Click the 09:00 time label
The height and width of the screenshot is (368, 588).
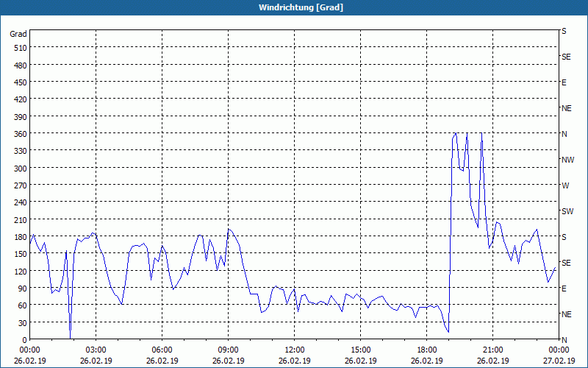[229, 350]
